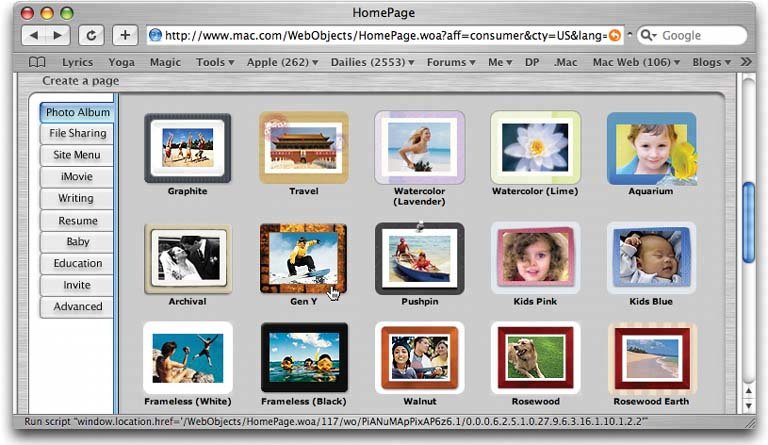The image size is (768, 445).
Task: Select the Invite tab
Action: tap(77, 285)
